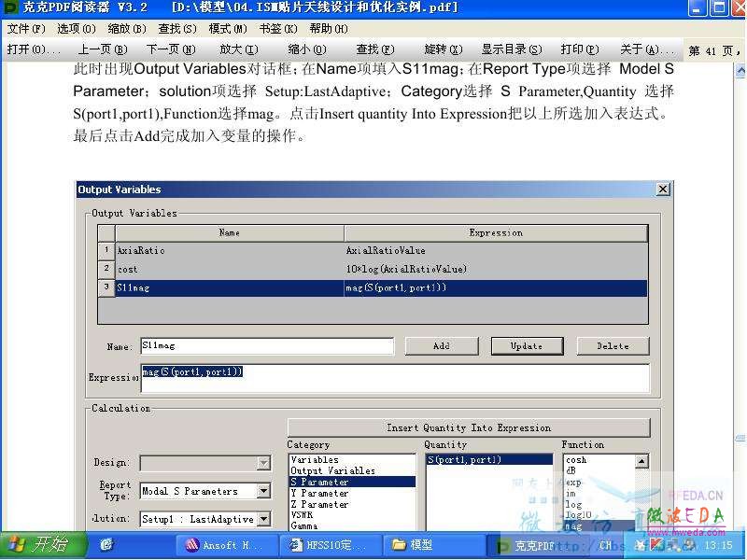Click the Name column header
747x560 pixels.
point(230,232)
